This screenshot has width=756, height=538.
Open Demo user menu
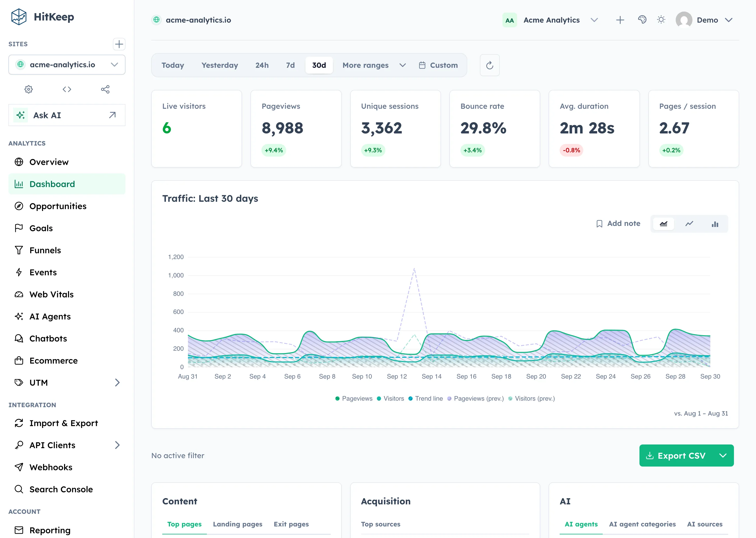pos(704,20)
